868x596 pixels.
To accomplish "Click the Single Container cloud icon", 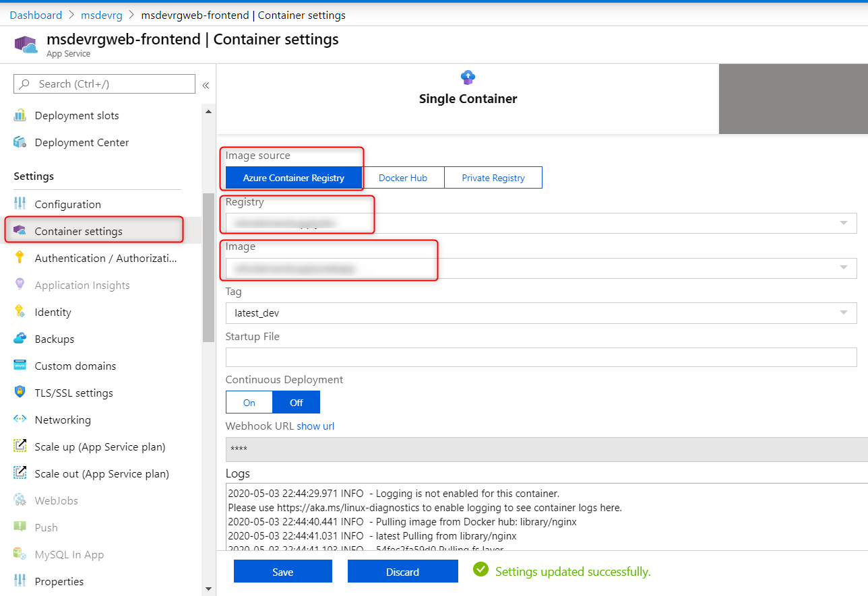I will click(x=468, y=77).
